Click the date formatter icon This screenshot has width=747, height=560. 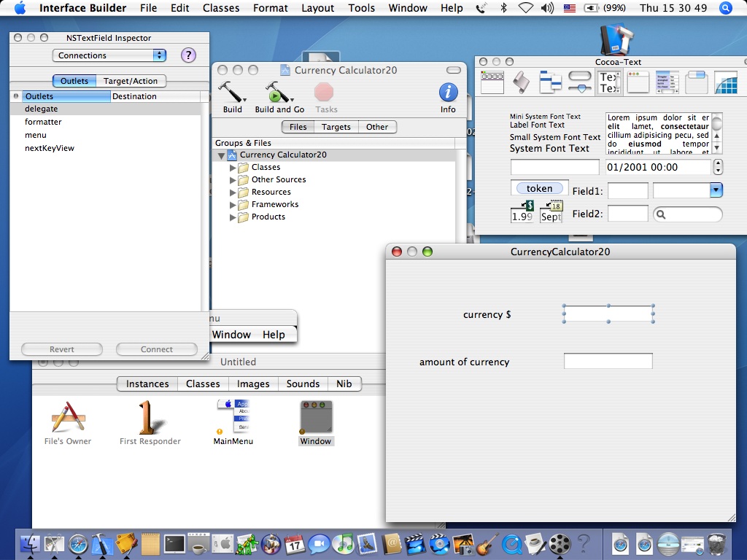click(x=551, y=212)
